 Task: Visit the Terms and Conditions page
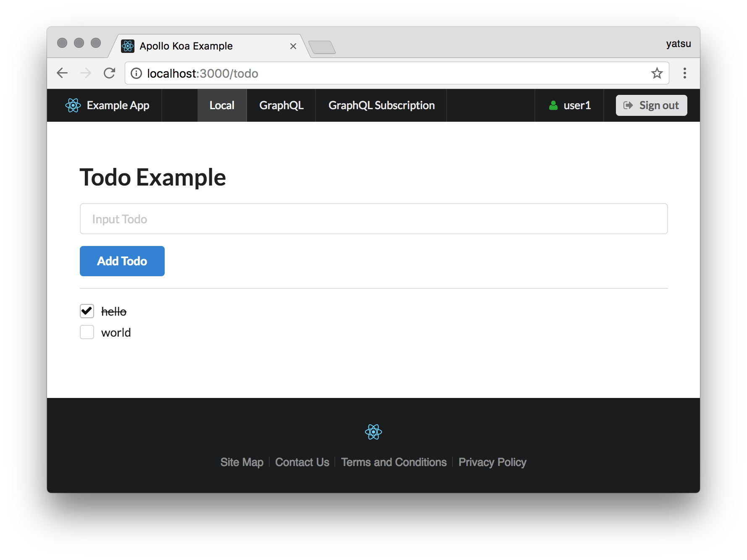tap(394, 462)
